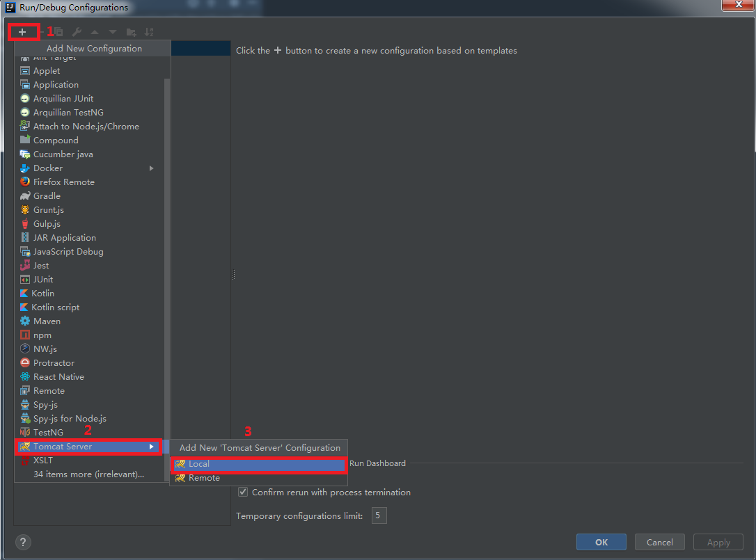Screen dimensions: 756x560
Task: Click the OK button
Action: [601, 542]
